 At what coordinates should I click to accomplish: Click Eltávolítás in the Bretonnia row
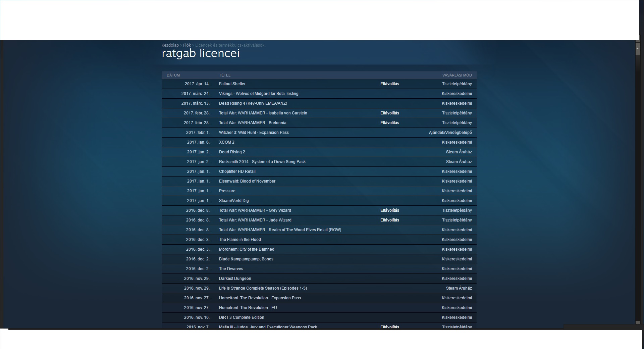point(390,123)
